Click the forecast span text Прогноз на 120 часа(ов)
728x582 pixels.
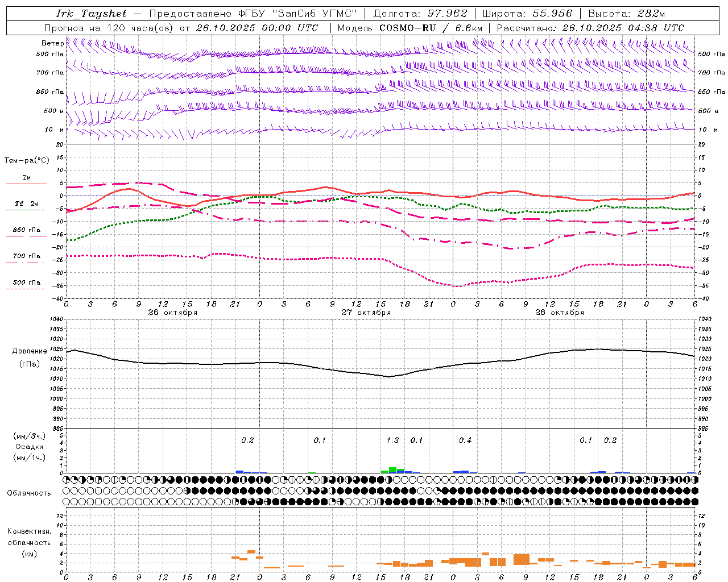(x=109, y=28)
